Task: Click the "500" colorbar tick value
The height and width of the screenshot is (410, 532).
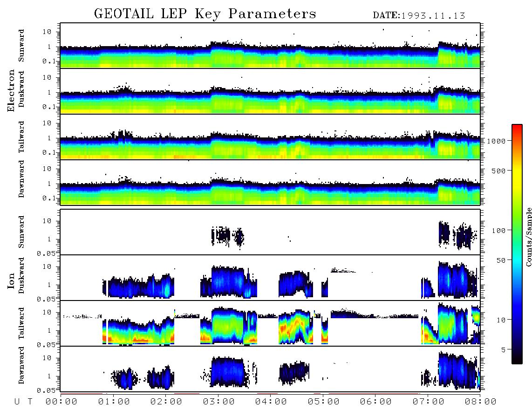Action: pos(498,171)
